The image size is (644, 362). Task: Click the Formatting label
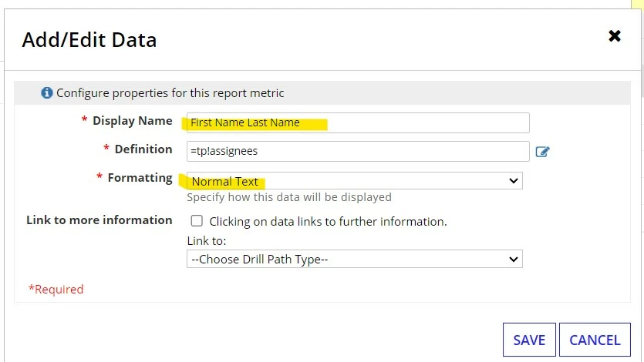click(x=140, y=178)
